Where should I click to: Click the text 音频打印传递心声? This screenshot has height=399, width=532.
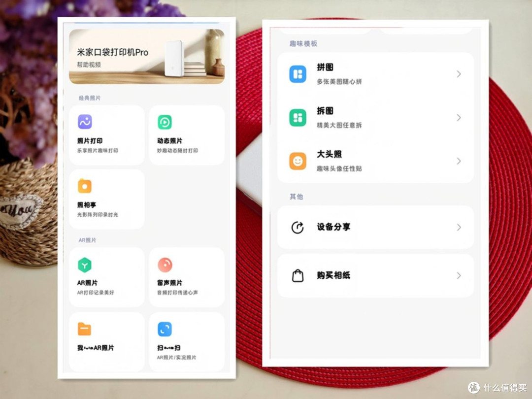click(x=177, y=293)
